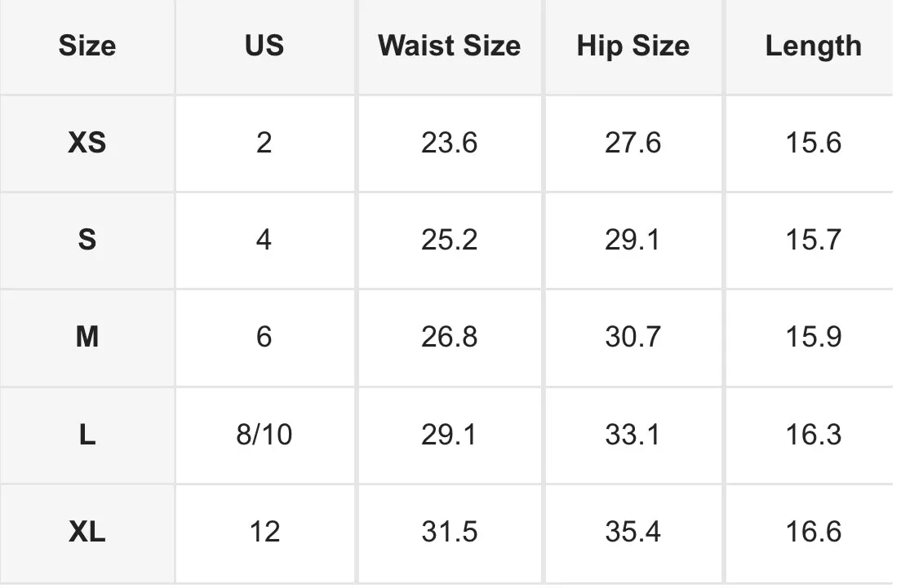Select the Hip Size header cell
This screenshot has width=910, height=588.
pos(633,46)
